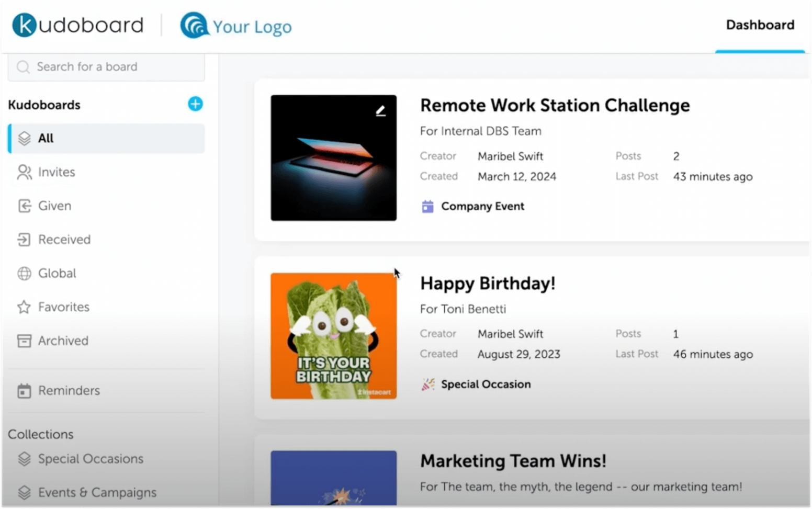Viewport: 812px width, 509px height.
Task: Click the Favorites star icon
Action: 24,307
